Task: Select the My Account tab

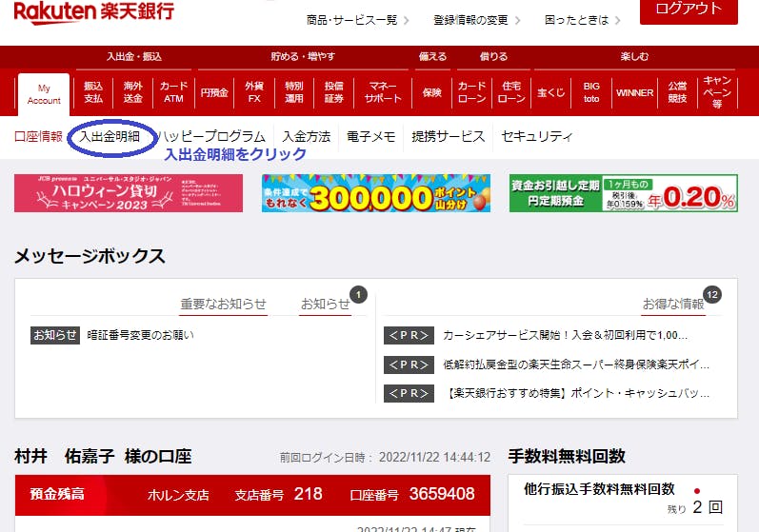Action: [x=44, y=94]
